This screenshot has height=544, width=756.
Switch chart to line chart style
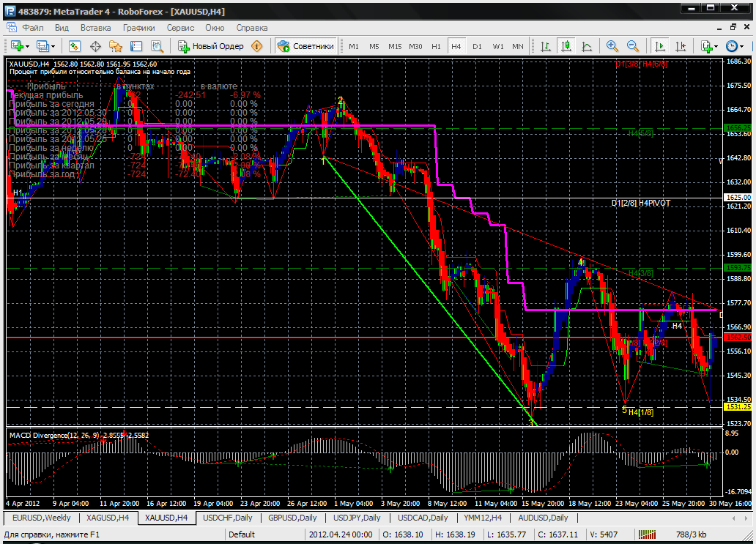[x=587, y=46]
